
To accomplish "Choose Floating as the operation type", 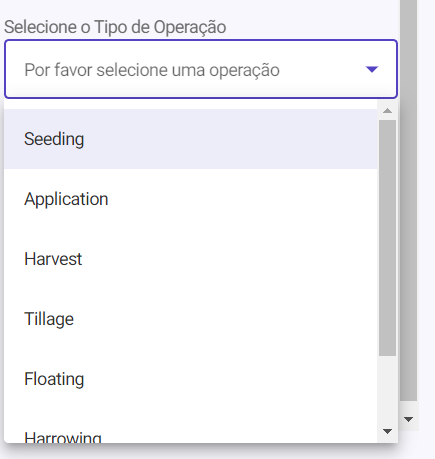I will coord(190,379).
